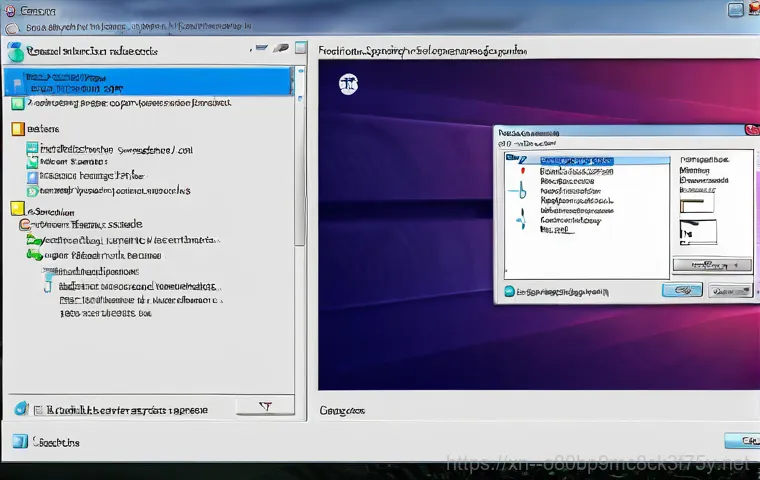Select the highlighted blue row with flag icon
Image resolution: width=760 pixels, height=480 pixels.
[x=148, y=81]
